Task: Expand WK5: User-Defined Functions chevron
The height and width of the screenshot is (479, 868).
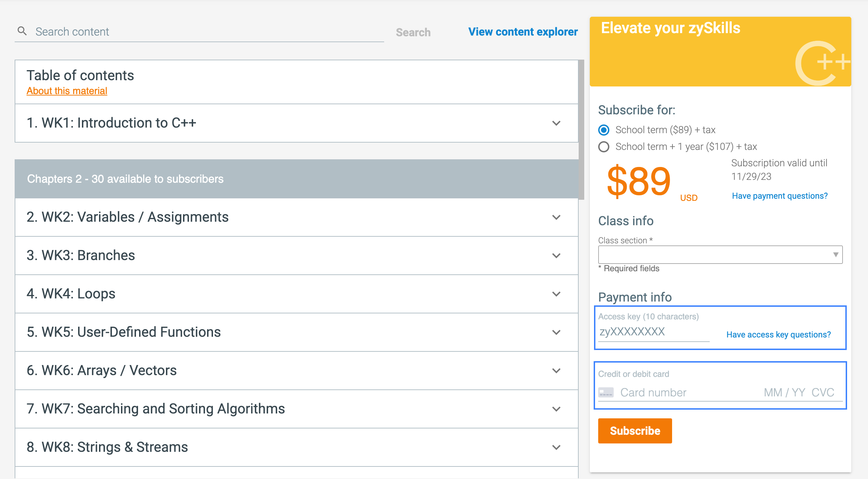Action: (556, 332)
